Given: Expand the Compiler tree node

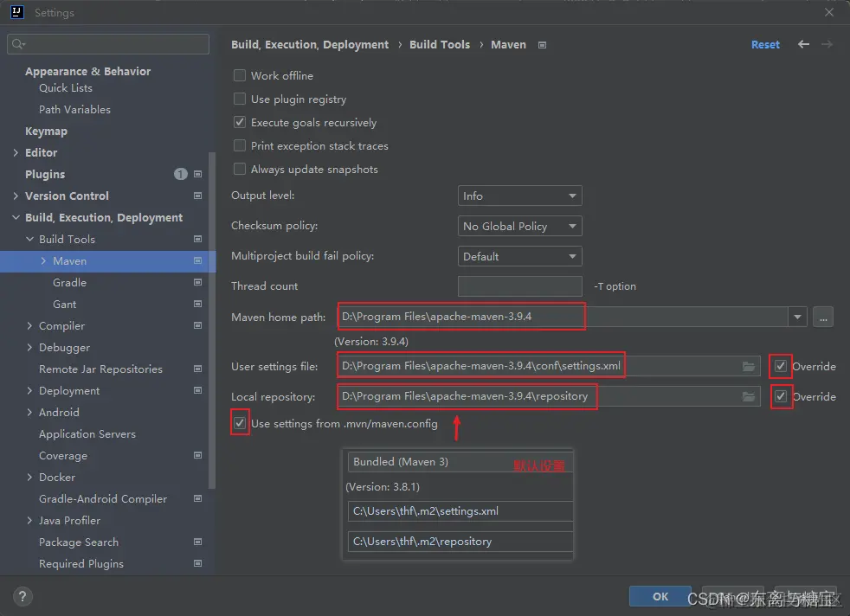Looking at the screenshot, I should (x=29, y=325).
